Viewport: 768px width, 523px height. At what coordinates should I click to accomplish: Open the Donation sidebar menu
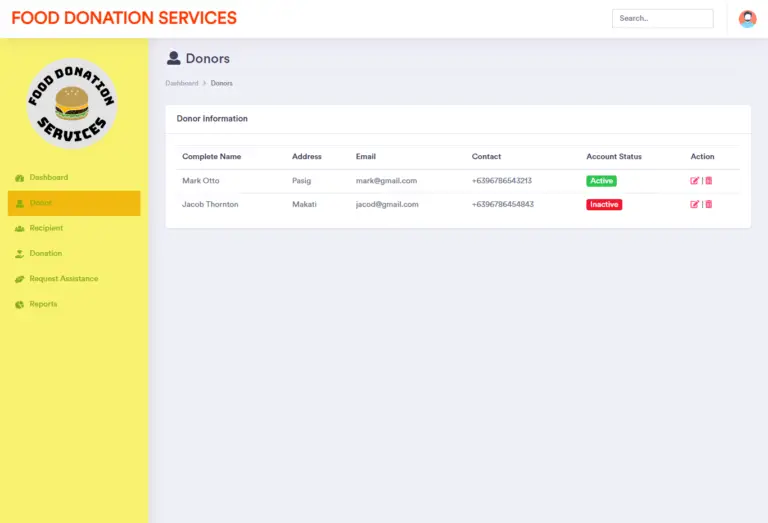(46, 253)
